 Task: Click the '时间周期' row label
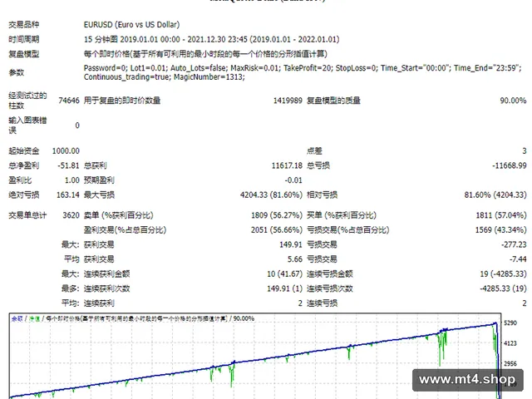[24, 39]
